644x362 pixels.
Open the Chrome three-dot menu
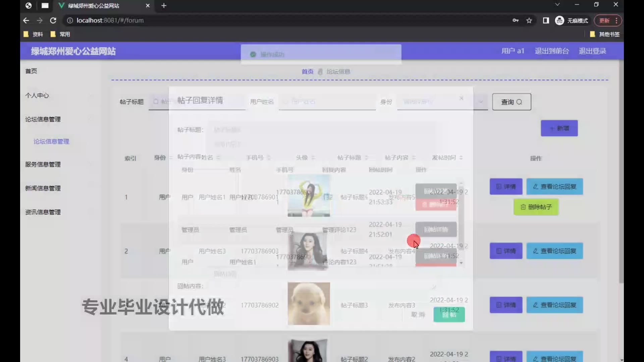(x=616, y=20)
